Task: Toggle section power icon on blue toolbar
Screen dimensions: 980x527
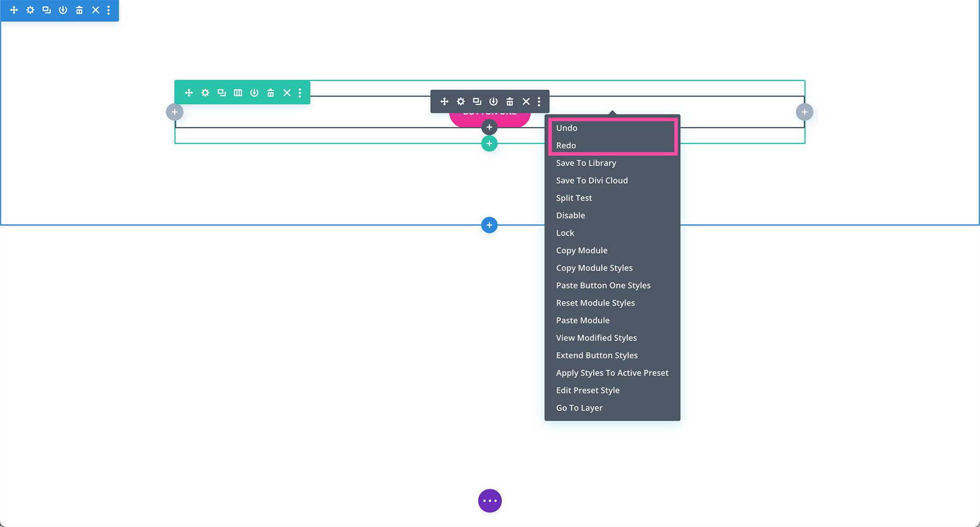Action: (x=63, y=10)
